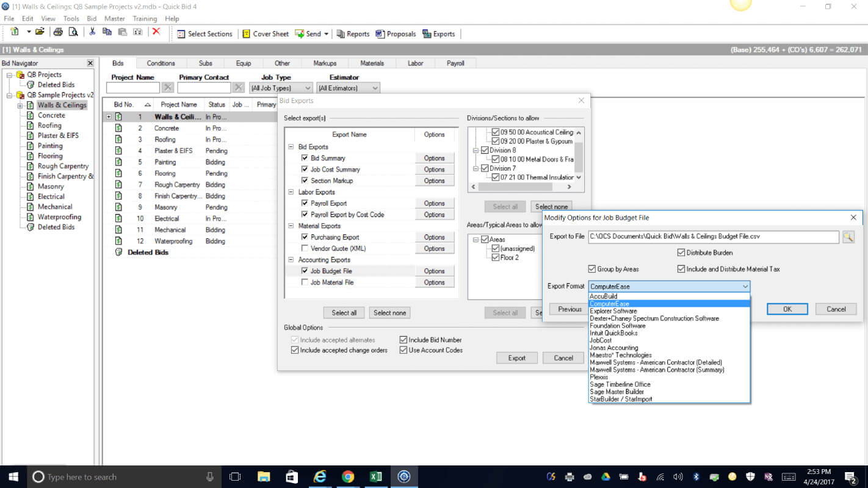Click the print icon in toolbar
Screen dimensions: 868x488
pos(58,32)
